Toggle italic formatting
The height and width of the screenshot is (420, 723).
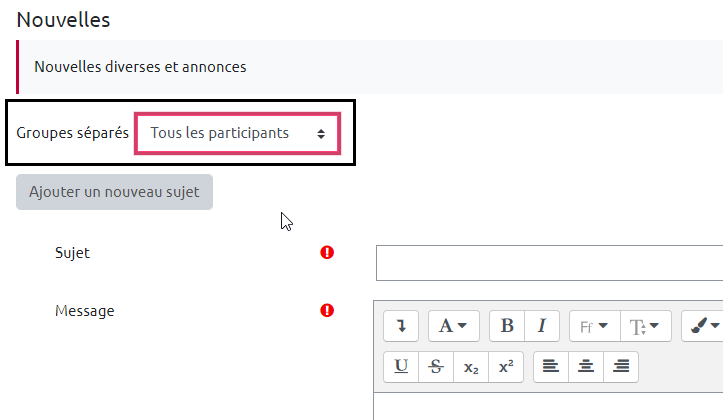click(x=541, y=325)
